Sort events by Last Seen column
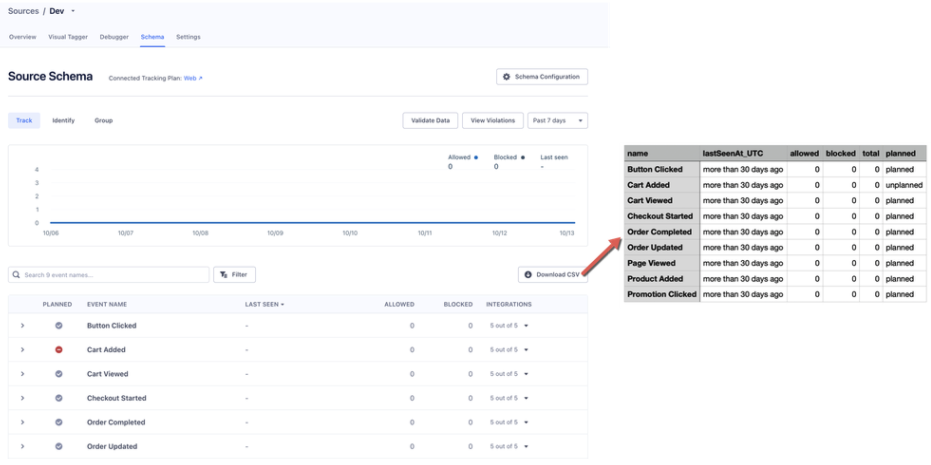 pos(265,304)
